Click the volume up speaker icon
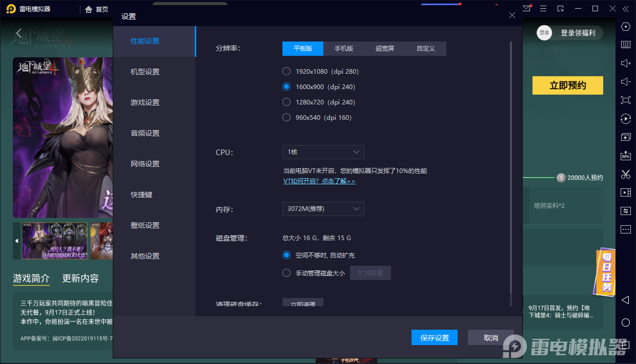 tap(625, 63)
